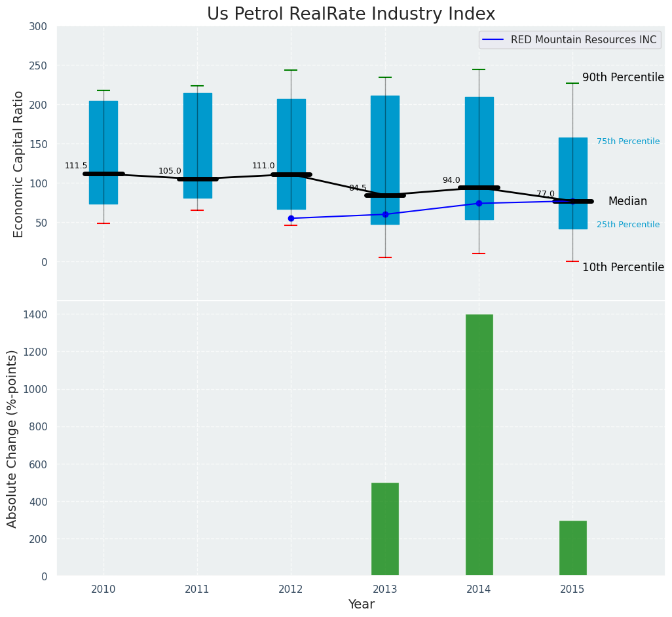672x617 pixels.
Task: Click the 94.0 median value label
Action: (x=451, y=181)
